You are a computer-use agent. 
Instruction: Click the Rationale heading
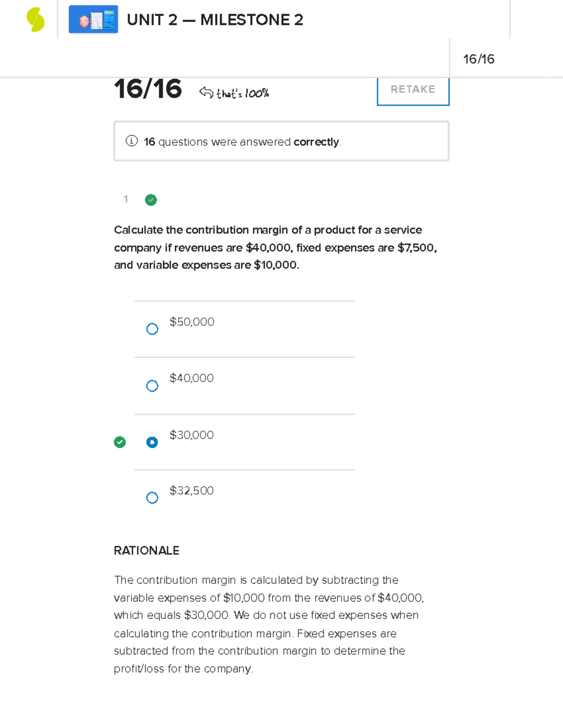[x=146, y=551]
